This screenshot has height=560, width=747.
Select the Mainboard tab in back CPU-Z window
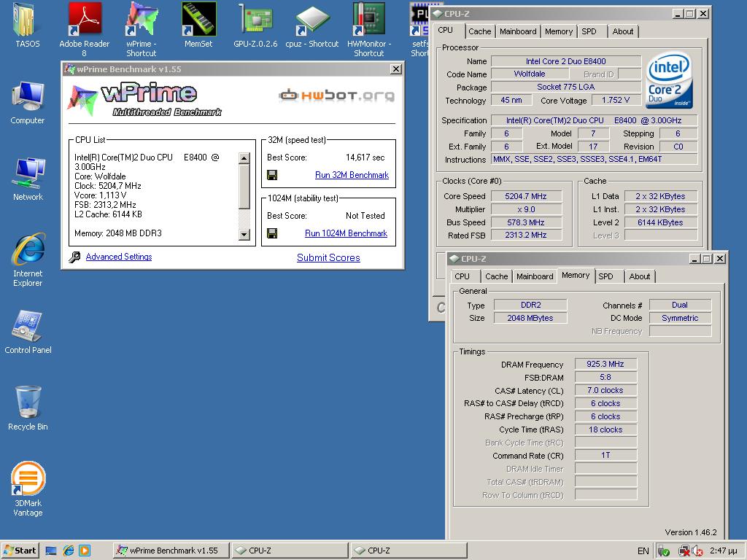coord(518,31)
